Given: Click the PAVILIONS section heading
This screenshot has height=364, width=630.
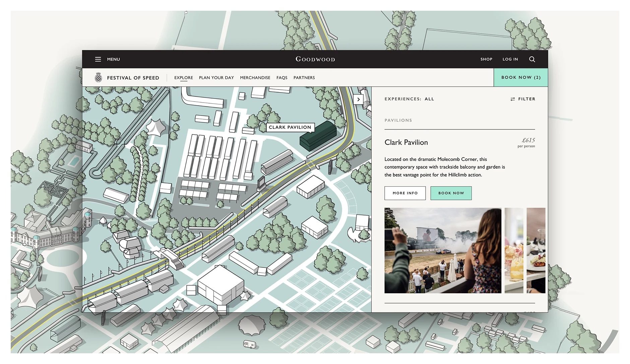Looking at the screenshot, I should 398,120.
